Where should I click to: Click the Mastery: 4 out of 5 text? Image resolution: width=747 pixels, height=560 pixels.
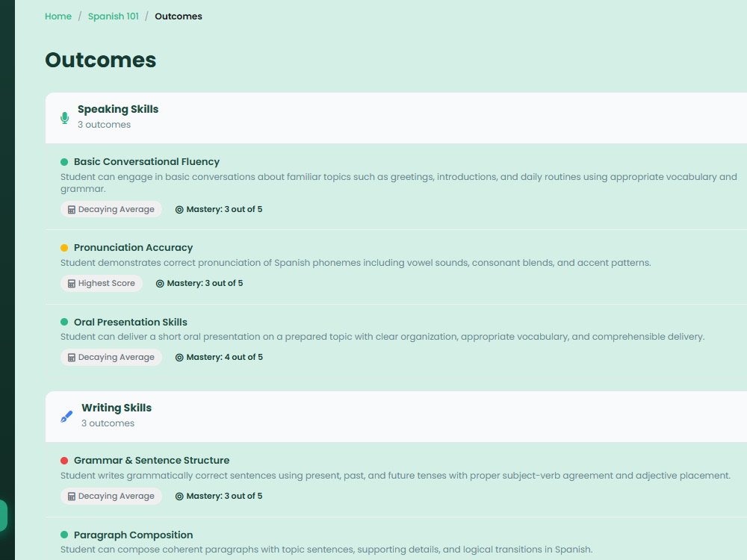click(x=224, y=357)
